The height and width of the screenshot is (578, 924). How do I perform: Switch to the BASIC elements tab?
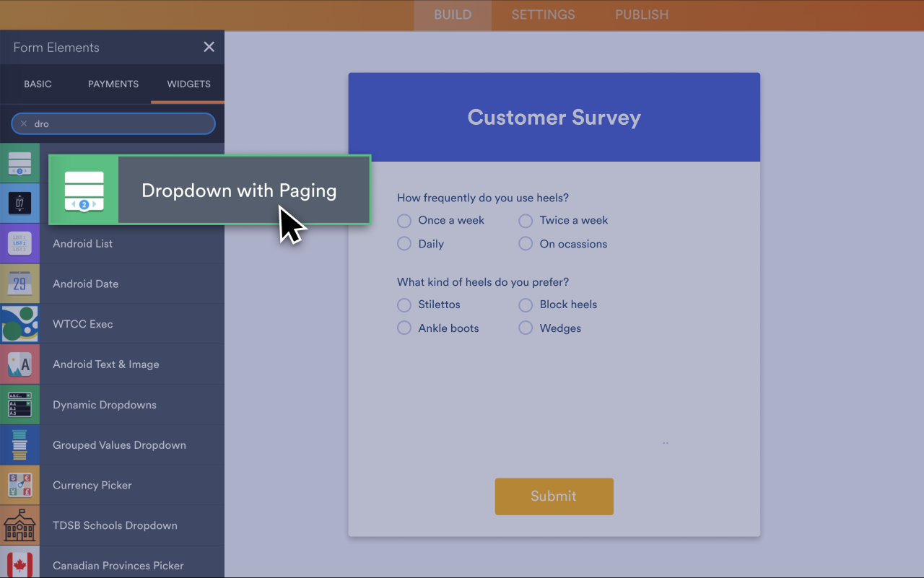(x=38, y=84)
